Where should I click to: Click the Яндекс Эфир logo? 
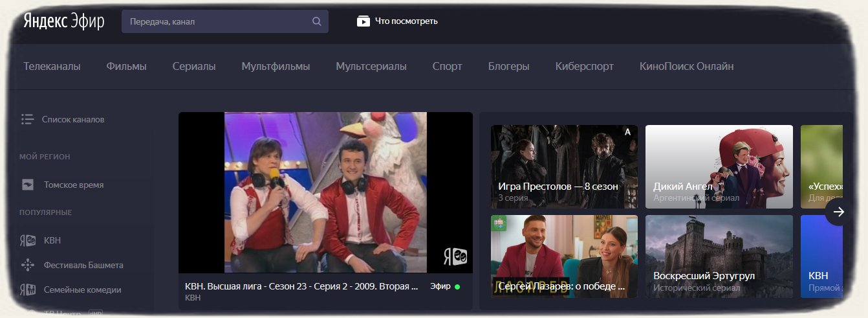click(63, 21)
